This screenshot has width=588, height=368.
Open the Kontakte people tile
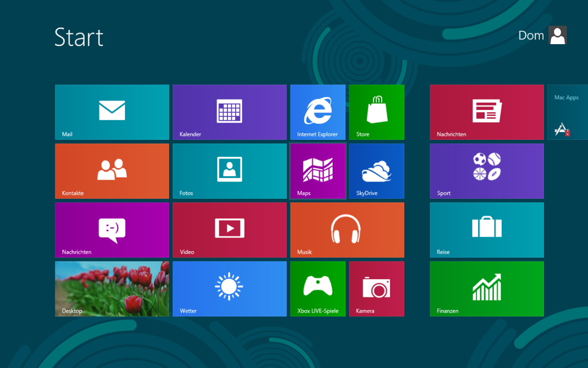[112, 171]
